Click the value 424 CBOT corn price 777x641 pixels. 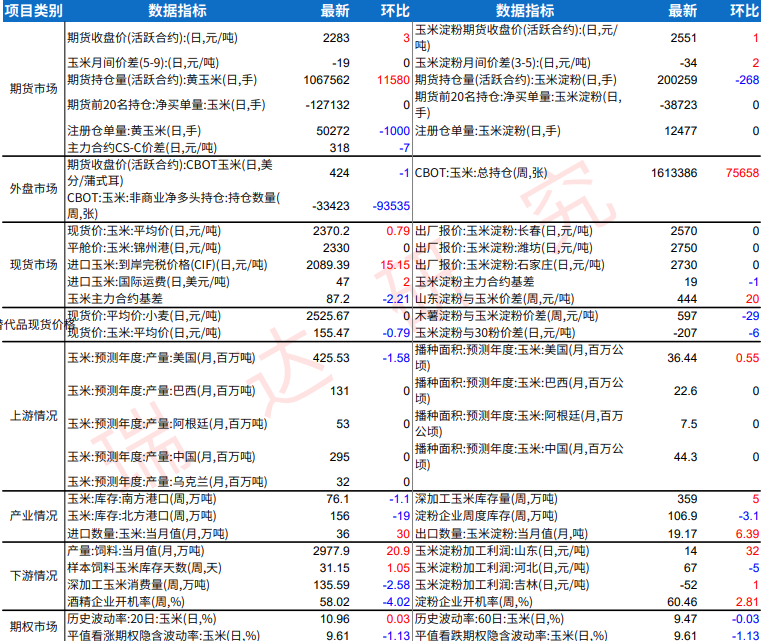coord(339,173)
